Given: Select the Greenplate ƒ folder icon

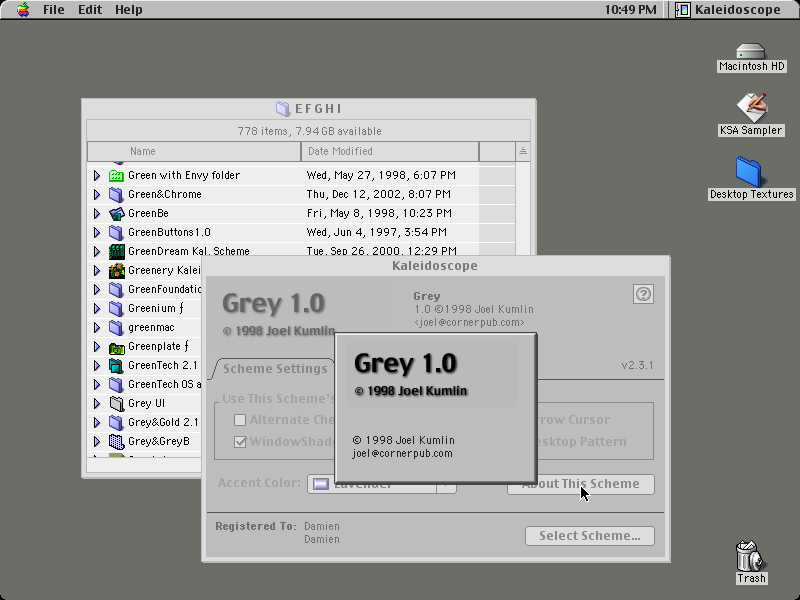Looking at the screenshot, I should (116, 346).
